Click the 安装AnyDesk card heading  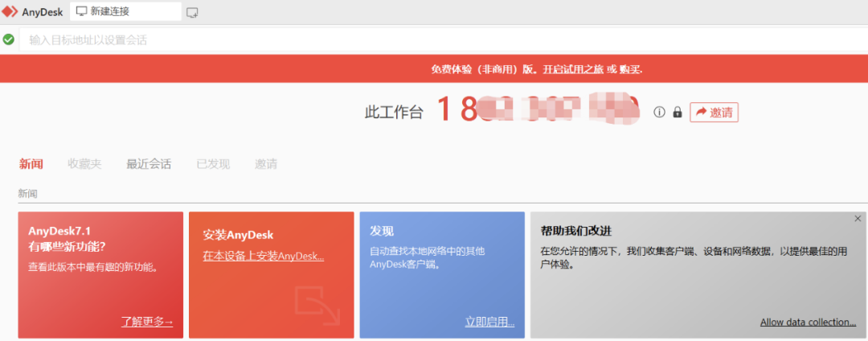coord(238,235)
